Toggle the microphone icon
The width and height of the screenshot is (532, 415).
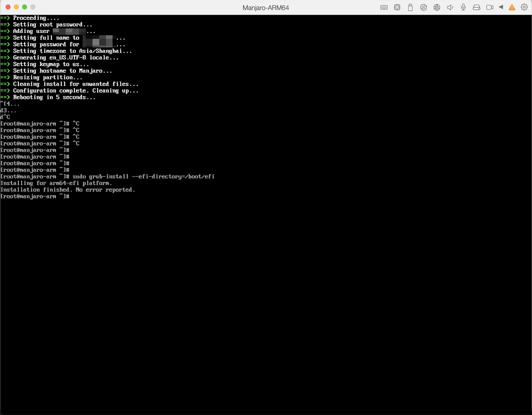463,7
